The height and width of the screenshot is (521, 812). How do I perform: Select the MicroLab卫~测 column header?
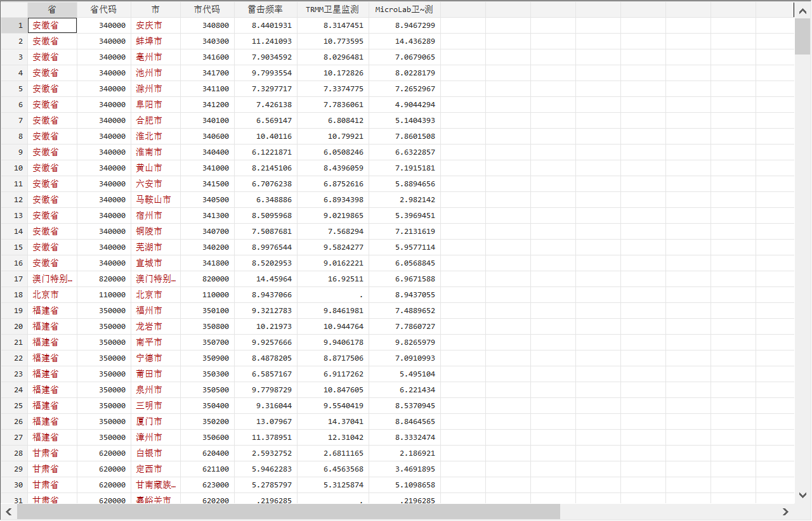pos(405,10)
